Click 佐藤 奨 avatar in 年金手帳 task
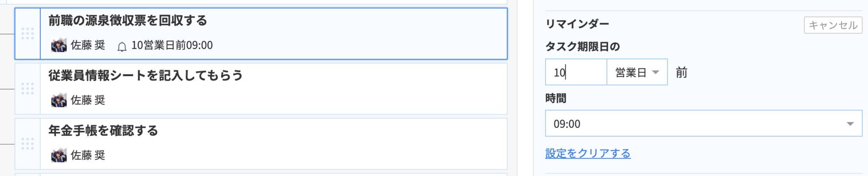 [59, 155]
